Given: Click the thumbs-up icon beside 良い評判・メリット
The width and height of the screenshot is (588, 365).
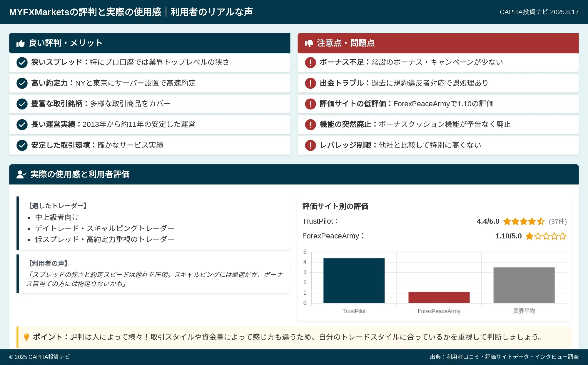Looking at the screenshot, I should [x=21, y=44].
